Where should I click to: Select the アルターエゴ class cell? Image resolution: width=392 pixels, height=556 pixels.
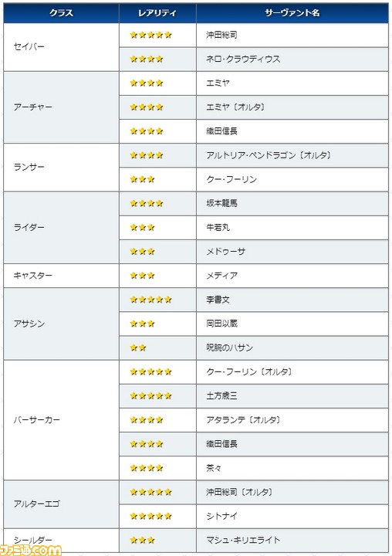tap(61, 503)
